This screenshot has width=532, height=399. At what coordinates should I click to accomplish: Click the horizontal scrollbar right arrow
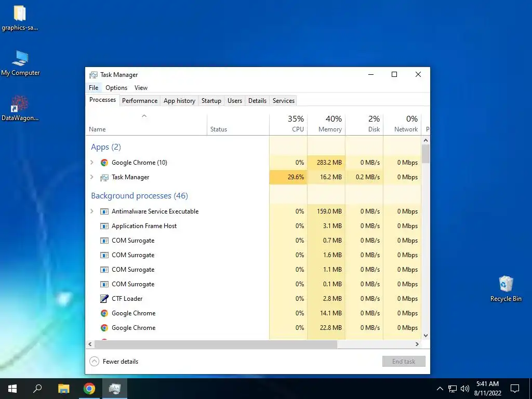pyautogui.click(x=417, y=344)
